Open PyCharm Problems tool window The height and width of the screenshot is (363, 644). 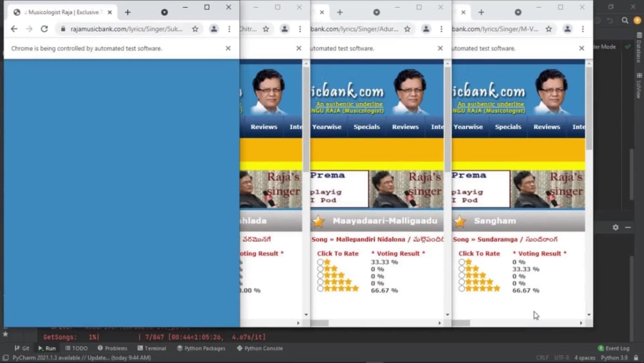(x=112, y=348)
